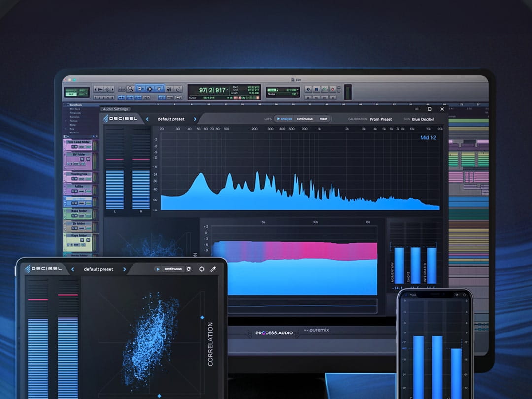Viewport: 532px width, 399px height.
Task: Select the Trim tool in Pro Tools toolbar
Action: point(140,89)
